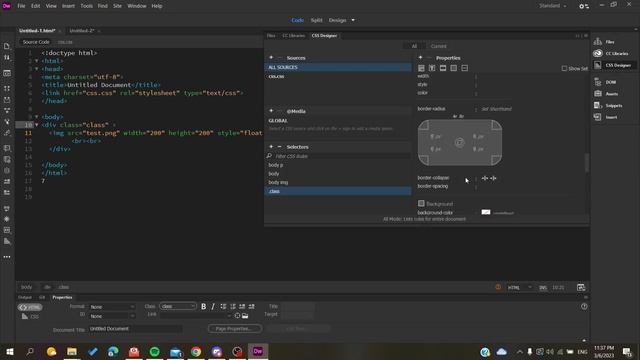
Task: Open the Class dropdown
Action: click(x=178, y=306)
